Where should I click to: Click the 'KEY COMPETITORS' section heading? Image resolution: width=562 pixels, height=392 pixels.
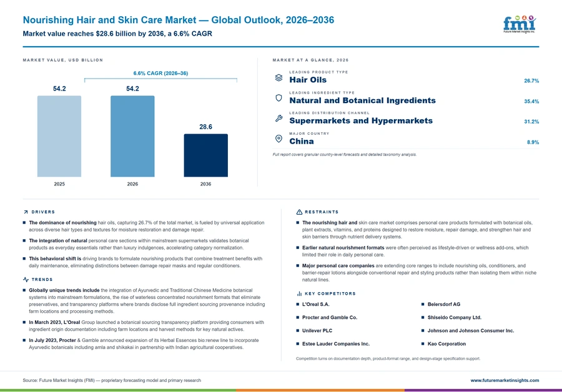[x=330, y=293]
